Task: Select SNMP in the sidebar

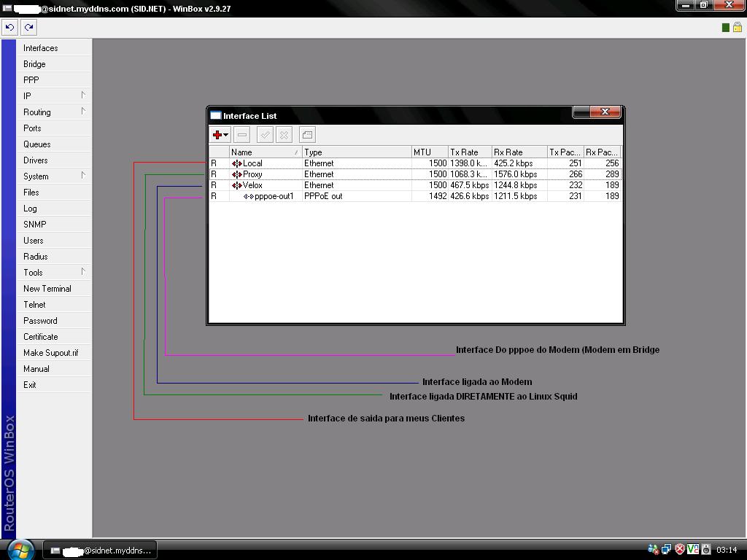Action: 53,225
